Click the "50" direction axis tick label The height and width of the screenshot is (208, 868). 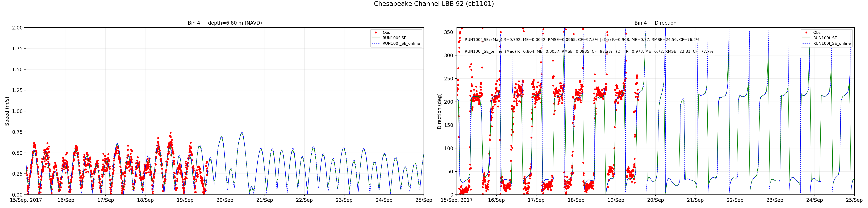point(450,171)
